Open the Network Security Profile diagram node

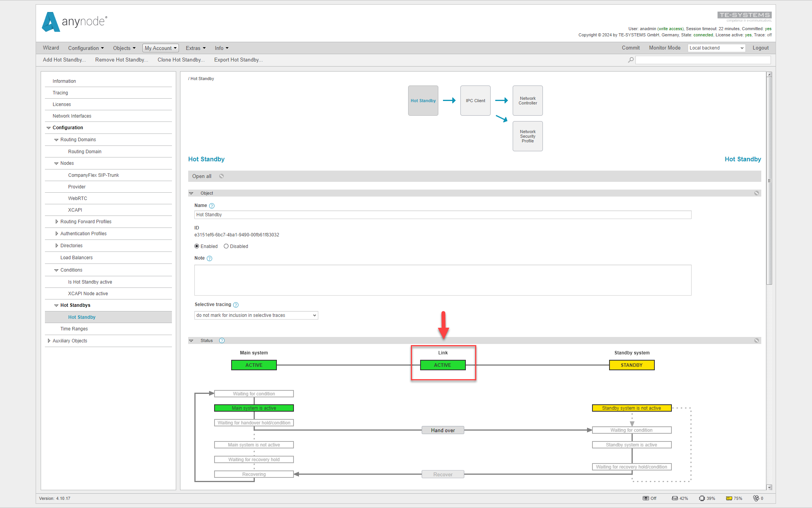click(527, 136)
